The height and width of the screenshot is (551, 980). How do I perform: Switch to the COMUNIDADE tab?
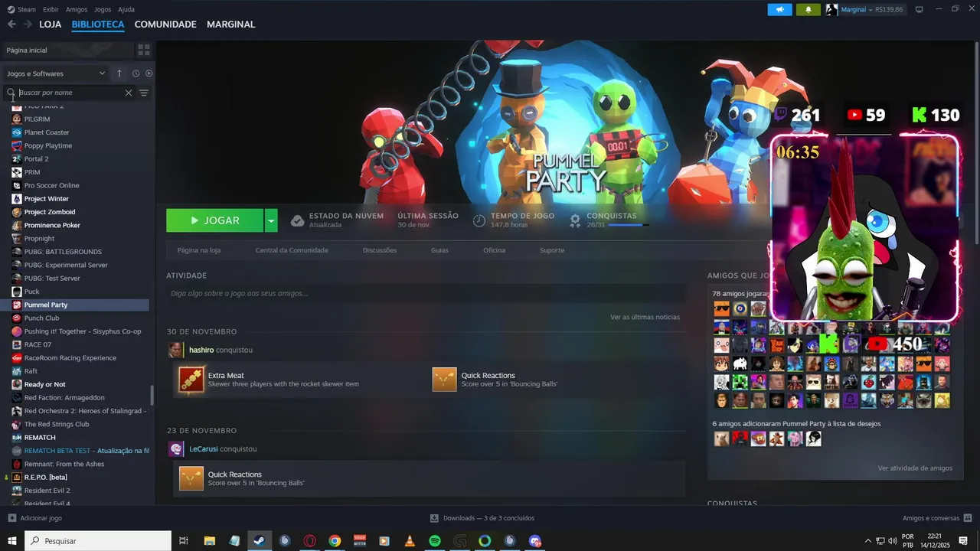[165, 24]
